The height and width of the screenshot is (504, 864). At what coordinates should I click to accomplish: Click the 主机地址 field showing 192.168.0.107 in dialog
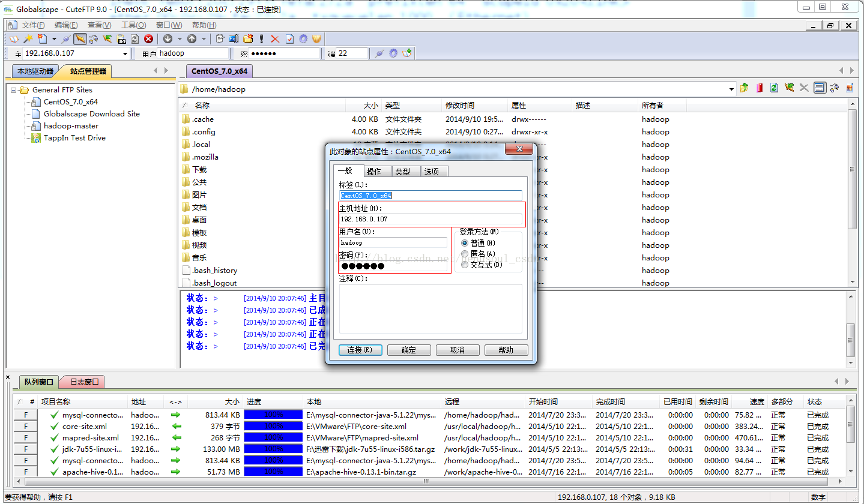point(430,219)
